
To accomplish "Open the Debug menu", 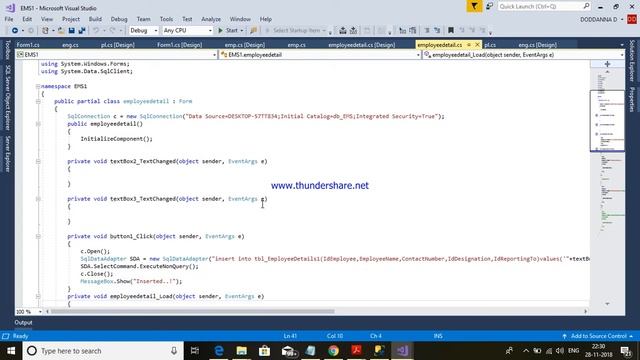I will pos(119,19).
